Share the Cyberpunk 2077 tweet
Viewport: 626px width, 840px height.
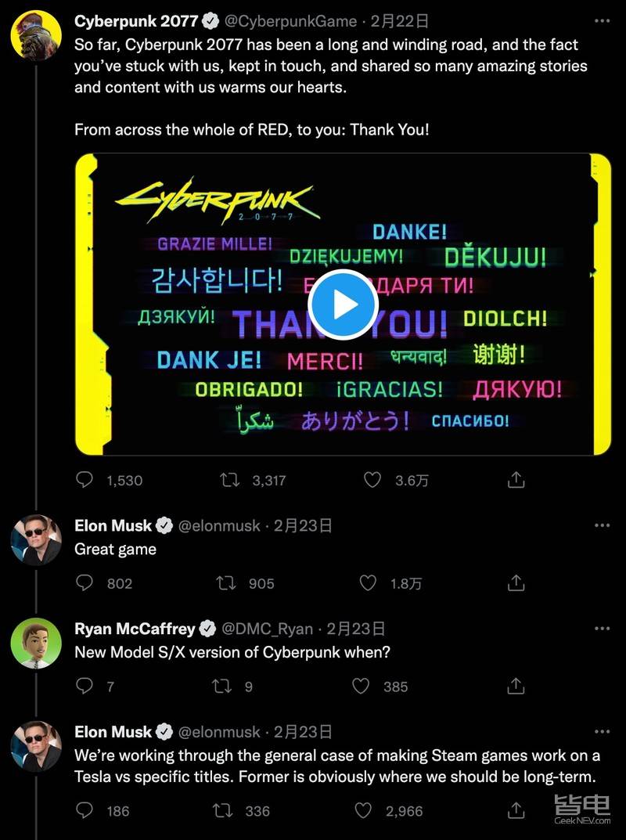(x=516, y=479)
